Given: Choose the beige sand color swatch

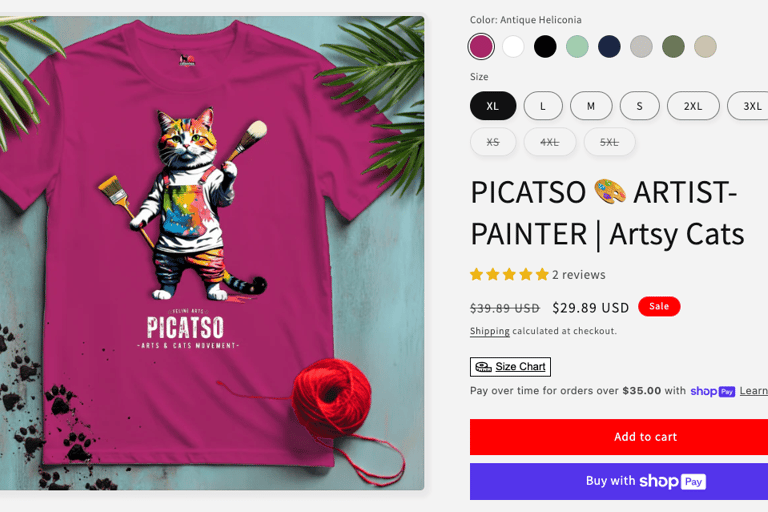Looking at the screenshot, I should [705, 47].
